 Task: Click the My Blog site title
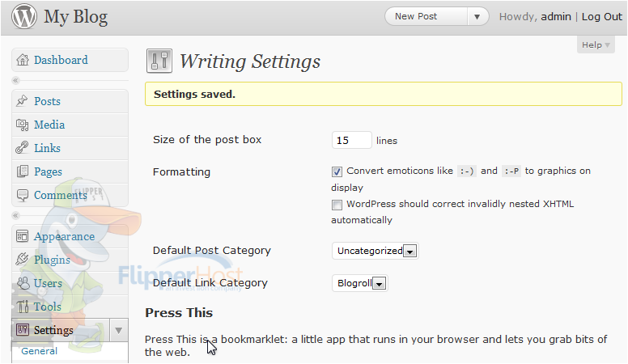pos(76,17)
